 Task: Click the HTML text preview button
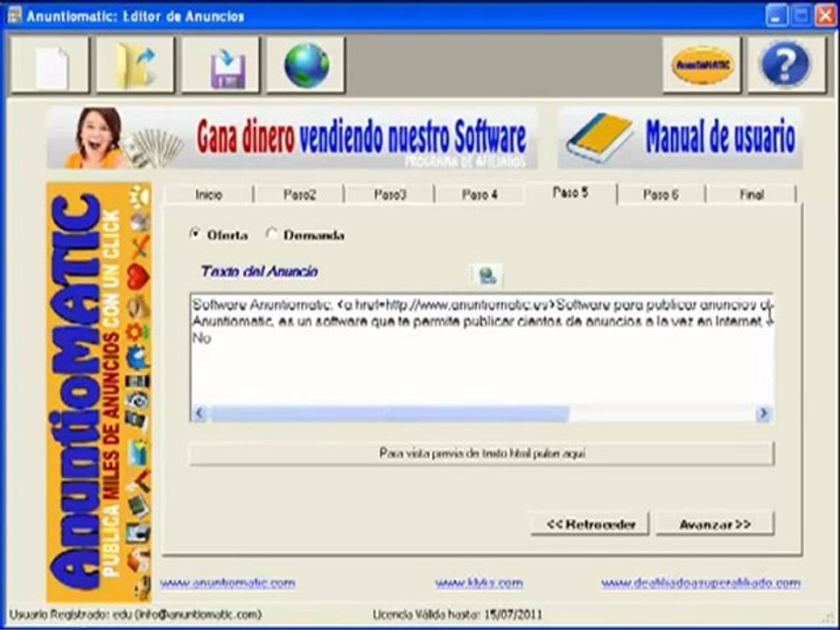[x=482, y=453]
